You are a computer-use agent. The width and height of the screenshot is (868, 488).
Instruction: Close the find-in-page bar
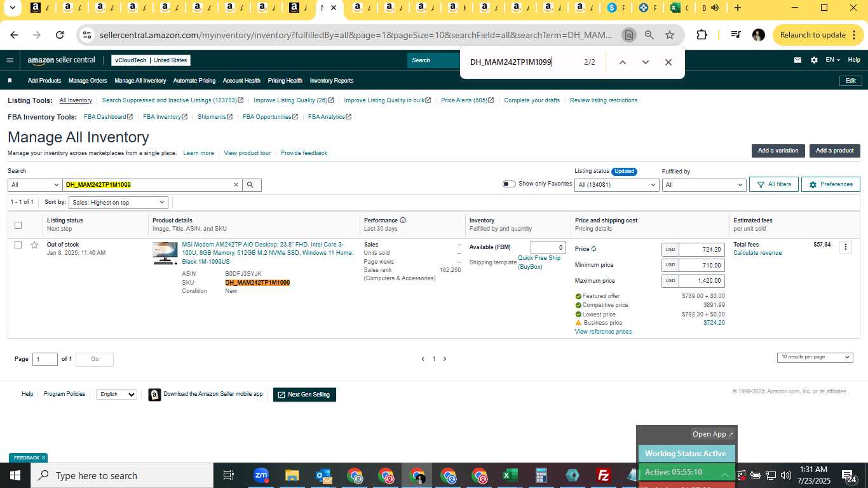coord(668,62)
